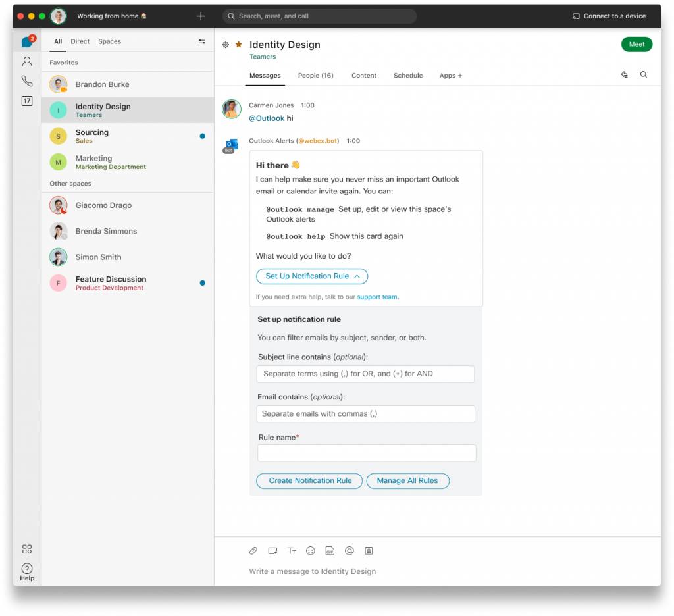
Task: Open the Webex Messaging sidebar icon
Action: pos(26,41)
